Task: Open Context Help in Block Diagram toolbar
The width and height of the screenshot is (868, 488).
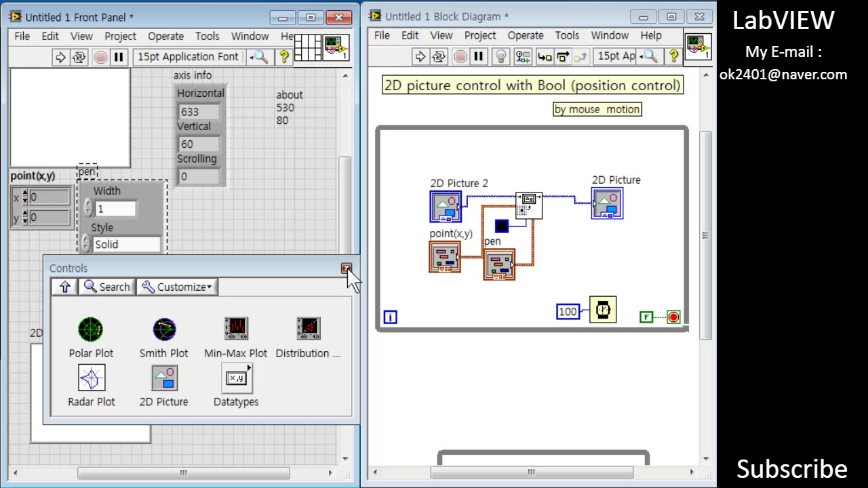Action: point(673,56)
